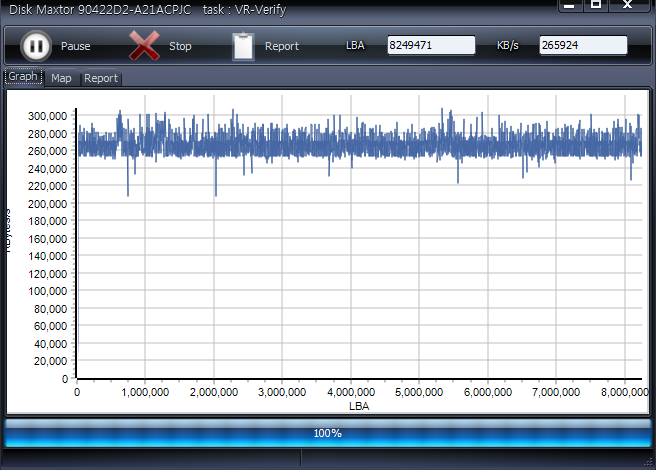Image resolution: width=656 pixels, height=470 pixels.
Task: Click the Report label beside clipboard
Action: pyautogui.click(x=282, y=46)
